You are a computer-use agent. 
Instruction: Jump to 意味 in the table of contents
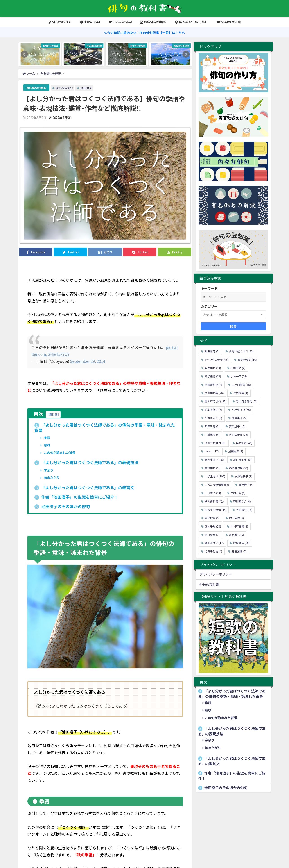(47, 445)
